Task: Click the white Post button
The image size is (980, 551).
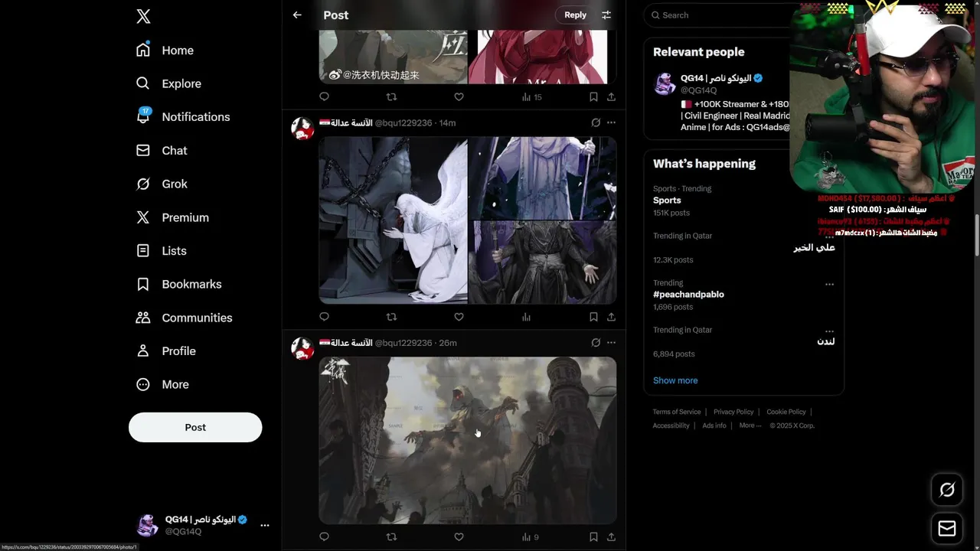Action: pos(195,427)
